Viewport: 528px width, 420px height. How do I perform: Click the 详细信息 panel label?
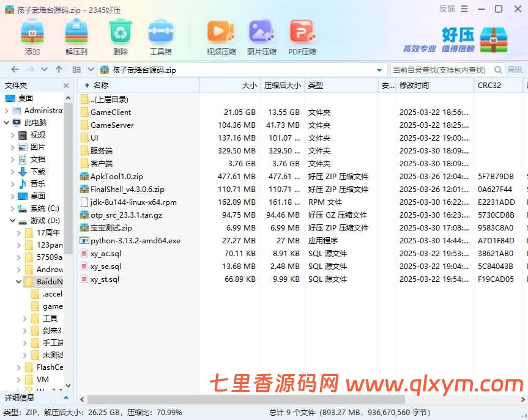[20, 398]
